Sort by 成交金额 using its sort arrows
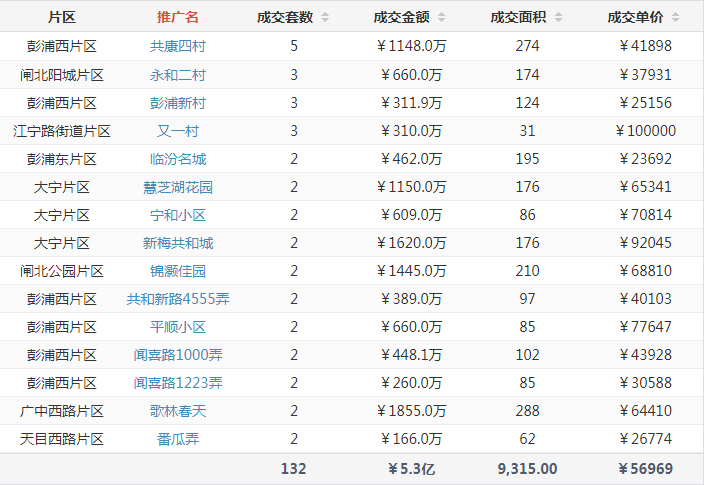Screen dimensions: 704x485 point(442,18)
